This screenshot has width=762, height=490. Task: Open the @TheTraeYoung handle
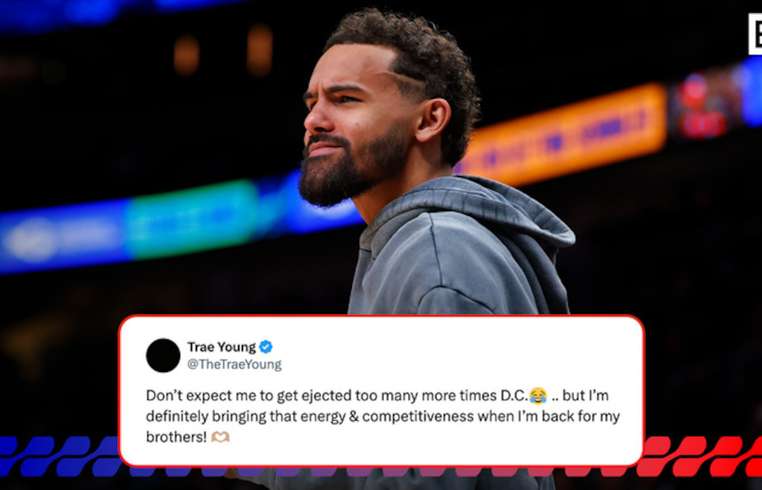point(234,365)
